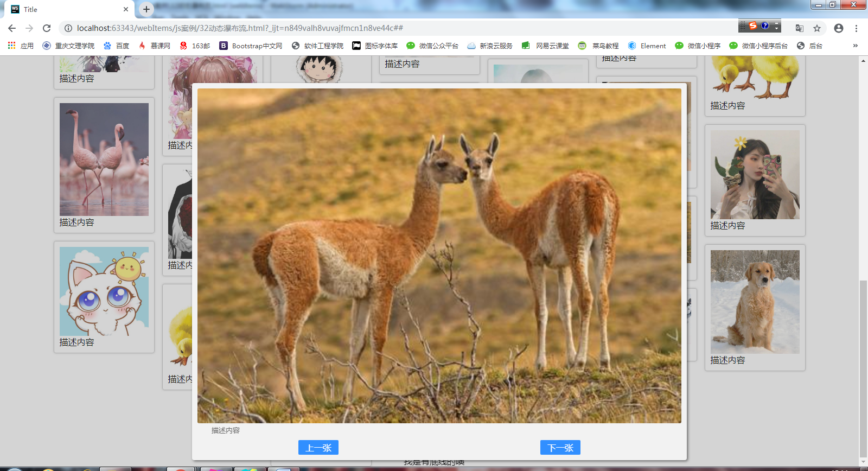
Task: Go back with the browser back arrow
Action: click(x=12, y=28)
